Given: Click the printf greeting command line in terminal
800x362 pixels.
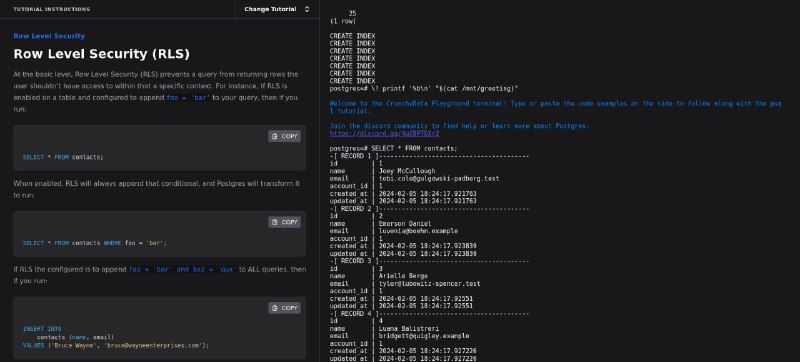Looking at the screenshot, I should (424, 89).
